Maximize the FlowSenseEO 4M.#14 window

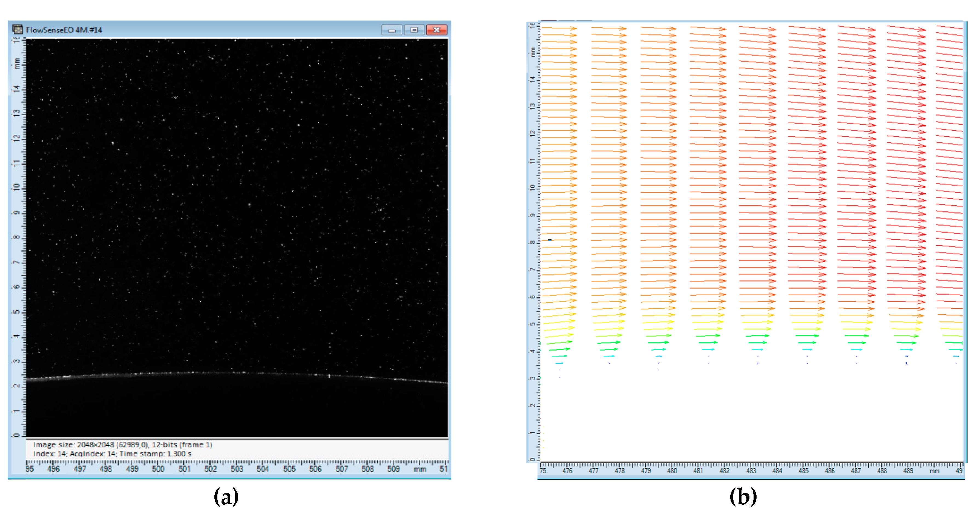[414, 30]
